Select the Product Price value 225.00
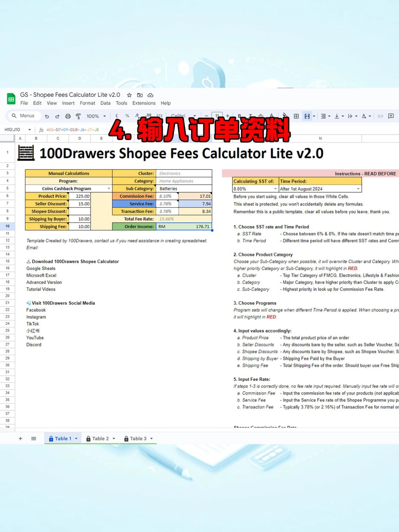 tap(80, 196)
